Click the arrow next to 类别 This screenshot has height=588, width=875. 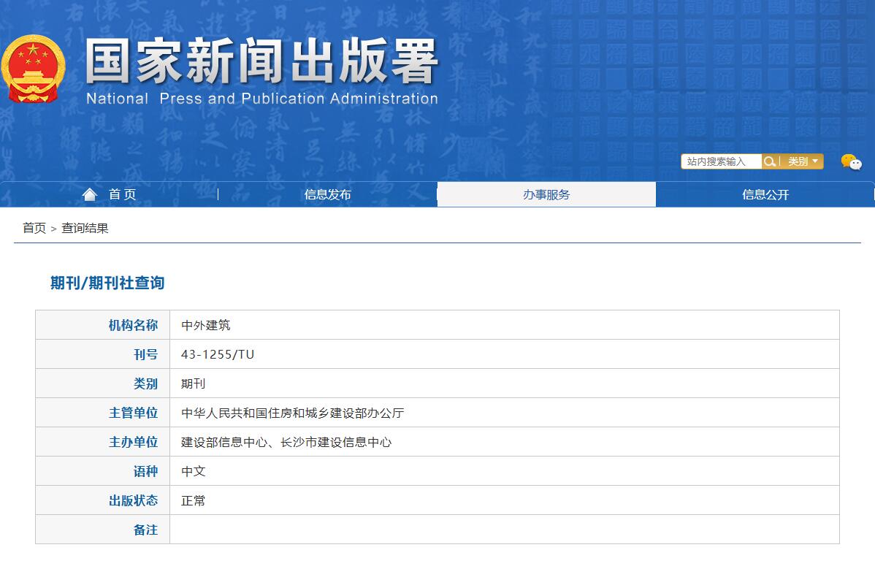pos(816,161)
